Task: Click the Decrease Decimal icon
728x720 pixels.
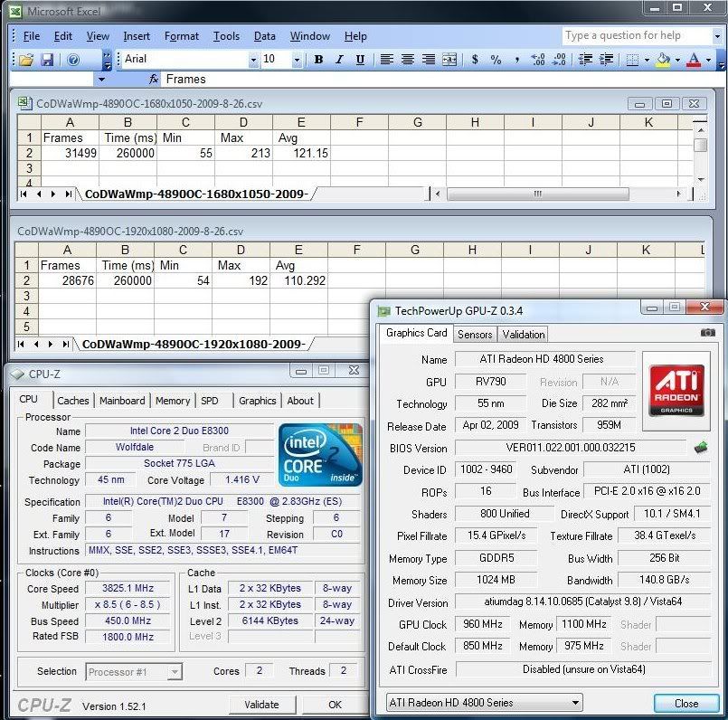Action: coord(559,60)
